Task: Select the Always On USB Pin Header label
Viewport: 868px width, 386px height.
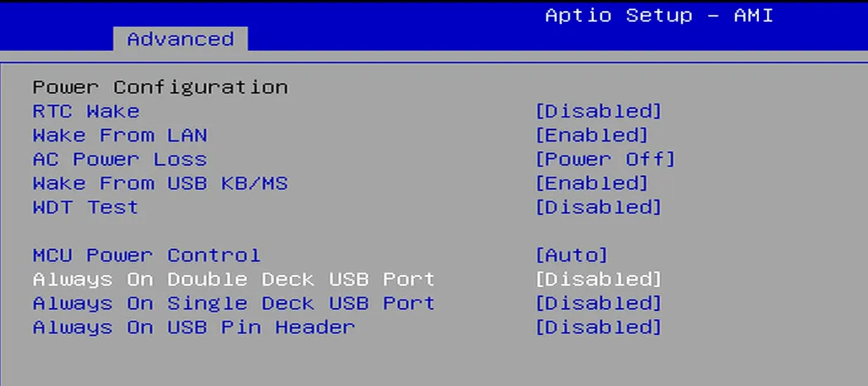Action: coord(193,327)
